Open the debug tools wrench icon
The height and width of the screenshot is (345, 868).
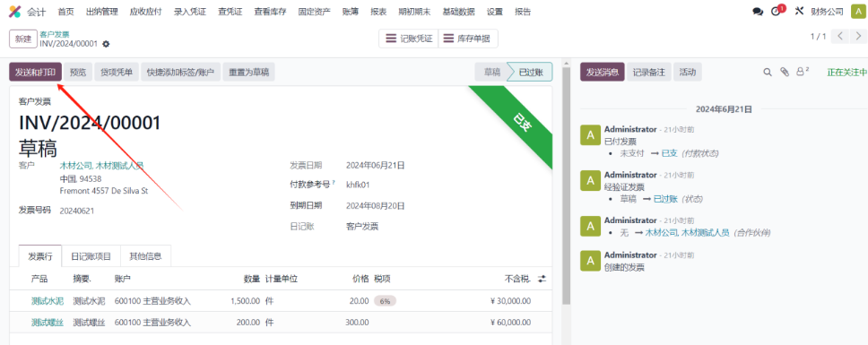798,11
